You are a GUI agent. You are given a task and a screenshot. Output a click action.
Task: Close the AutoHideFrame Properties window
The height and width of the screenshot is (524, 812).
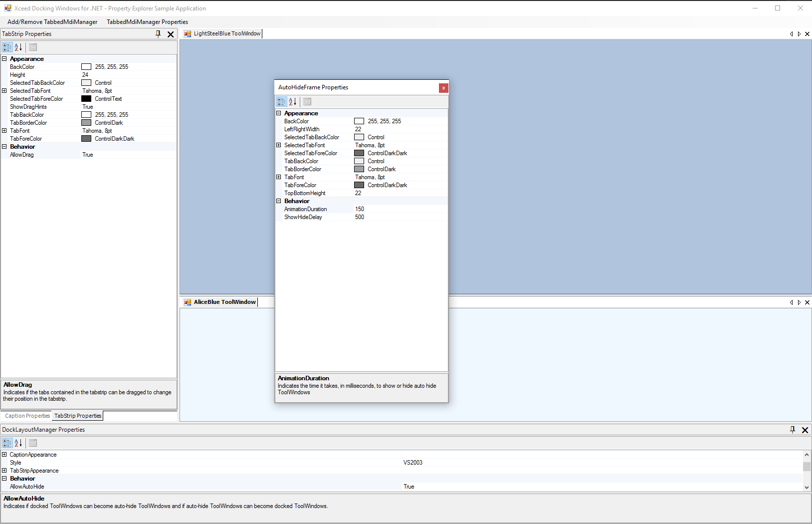click(x=443, y=88)
